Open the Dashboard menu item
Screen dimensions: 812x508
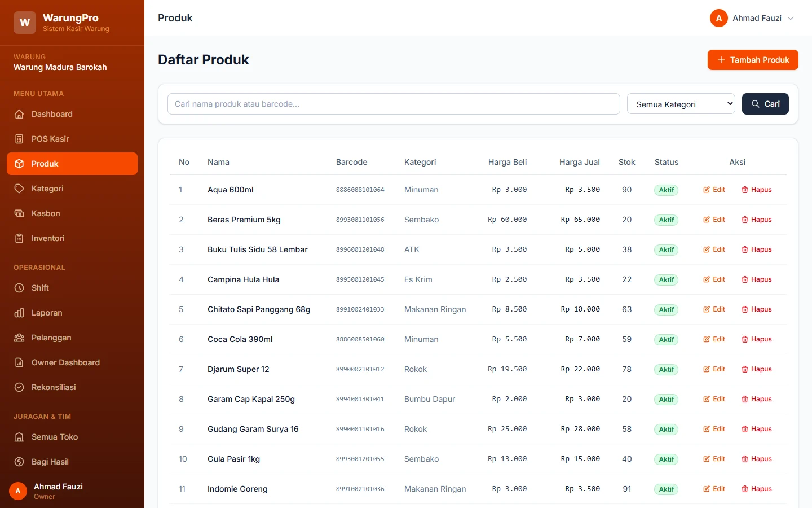click(x=72, y=114)
